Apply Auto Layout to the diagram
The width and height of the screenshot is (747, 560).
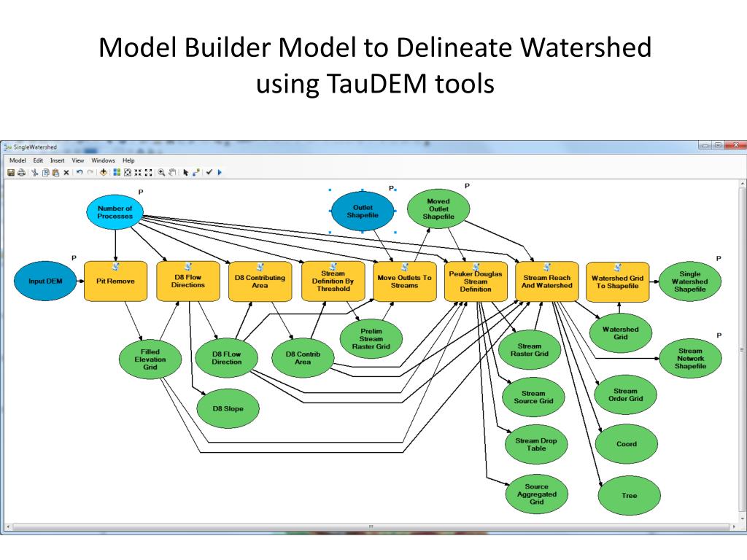click(x=117, y=172)
